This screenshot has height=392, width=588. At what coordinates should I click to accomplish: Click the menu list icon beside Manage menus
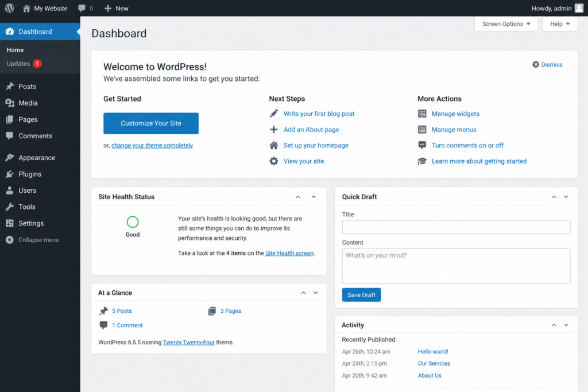tap(422, 129)
